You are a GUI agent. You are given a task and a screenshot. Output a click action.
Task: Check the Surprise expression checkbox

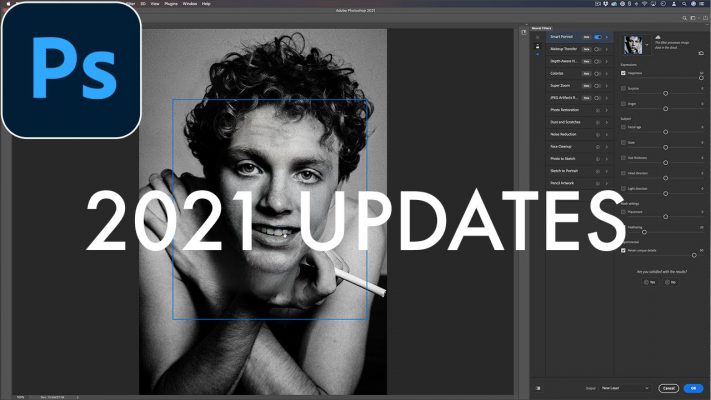coord(624,89)
